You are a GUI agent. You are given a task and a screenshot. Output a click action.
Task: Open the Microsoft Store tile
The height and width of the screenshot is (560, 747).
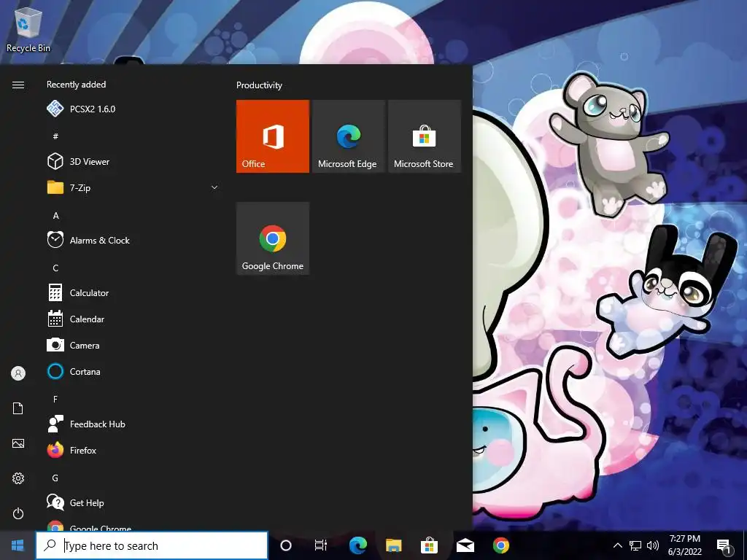point(425,136)
